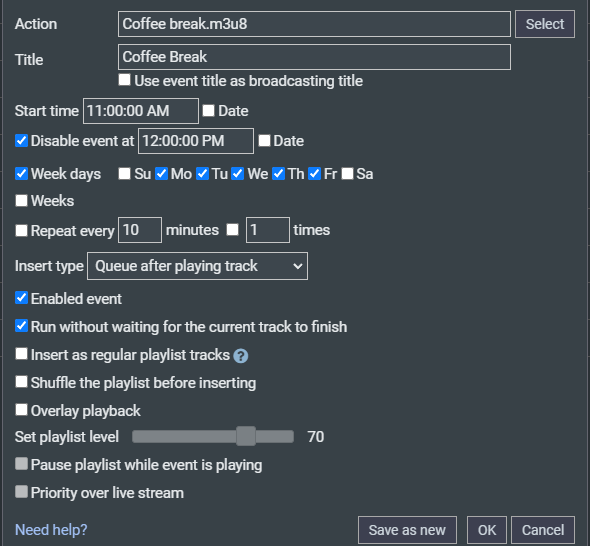Uncheck the Disable event at checkbox
The height and width of the screenshot is (546, 590).
pyautogui.click(x=21, y=141)
